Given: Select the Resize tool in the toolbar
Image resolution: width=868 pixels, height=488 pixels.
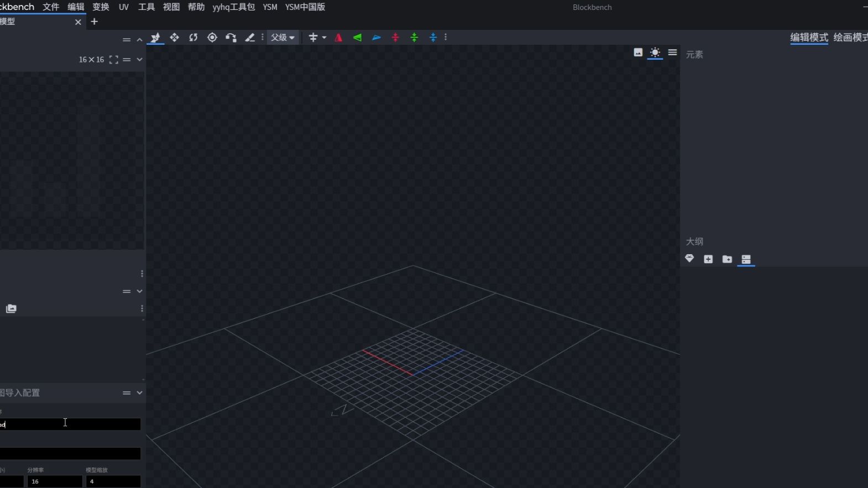Looking at the screenshot, I should coord(155,38).
